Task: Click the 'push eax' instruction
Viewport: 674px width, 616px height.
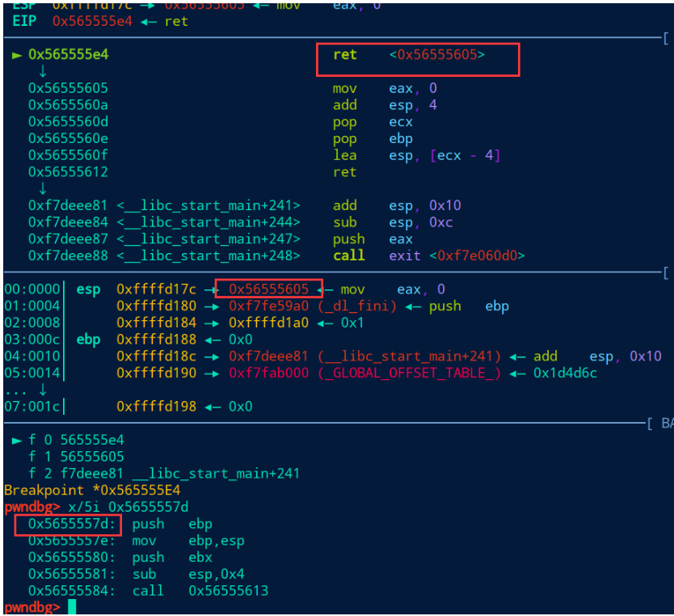Action: click(x=373, y=239)
